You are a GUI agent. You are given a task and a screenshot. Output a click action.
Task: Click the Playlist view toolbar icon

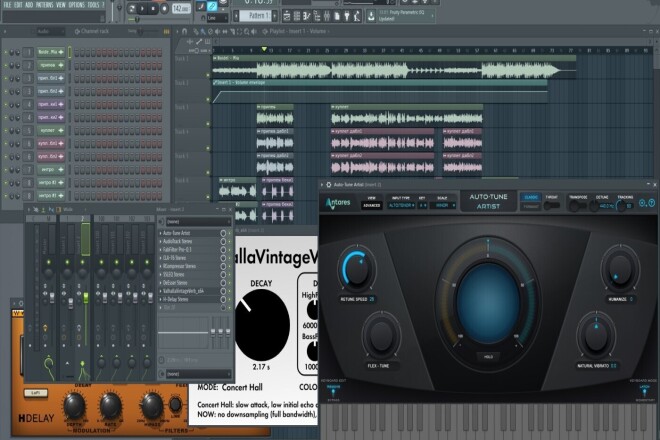pyautogui.click(x=287, y=16)
